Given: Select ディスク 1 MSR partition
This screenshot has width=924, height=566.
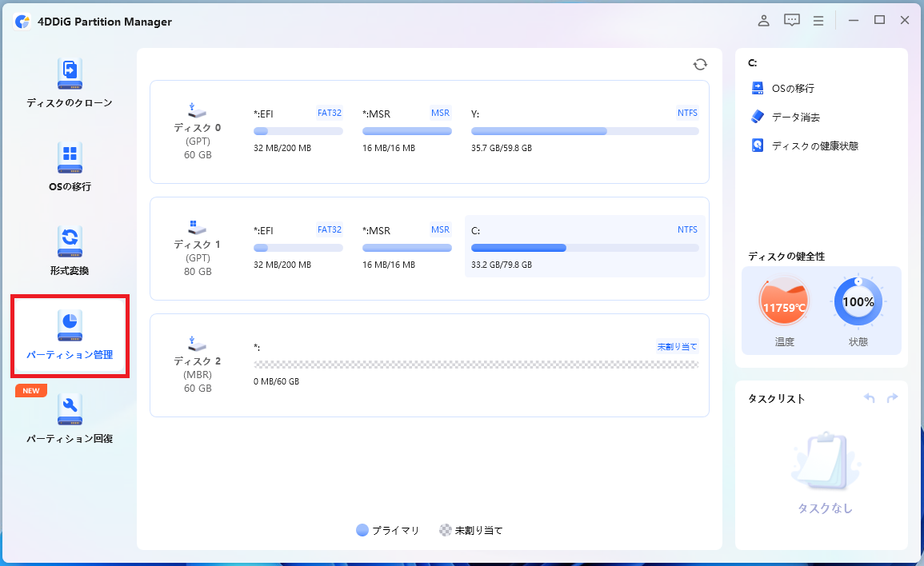Looking at the screenshot, I should click(x=406, y=246).
